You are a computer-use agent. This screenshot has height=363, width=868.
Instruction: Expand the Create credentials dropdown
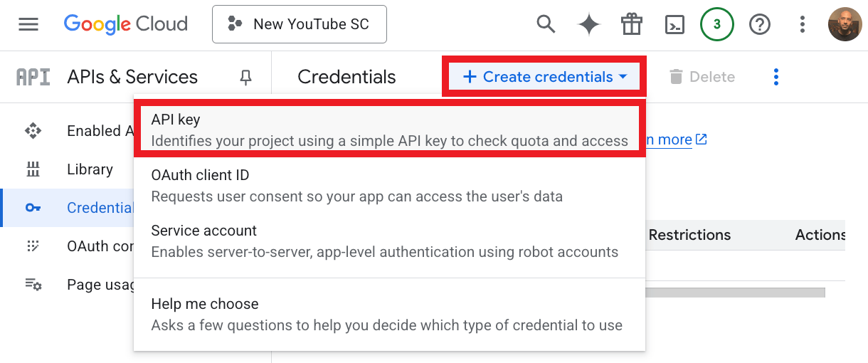point(544,77)
